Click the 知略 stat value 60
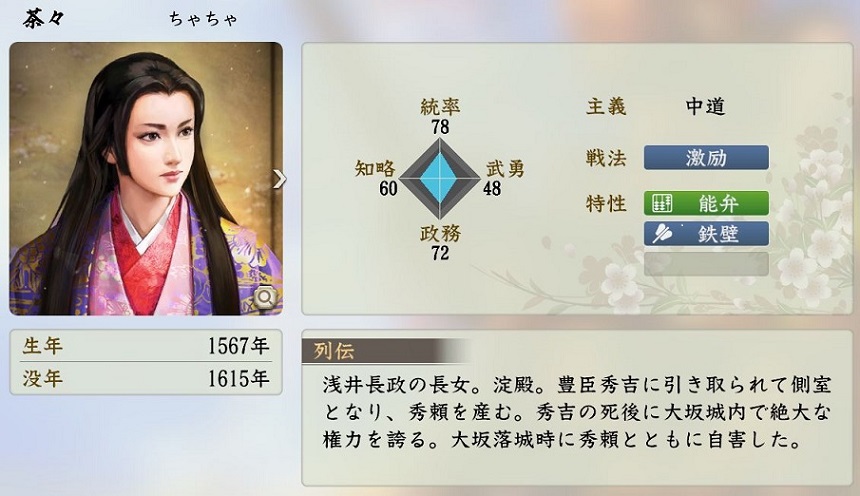The height and width of the screenshot is (496, 860). 388,188
